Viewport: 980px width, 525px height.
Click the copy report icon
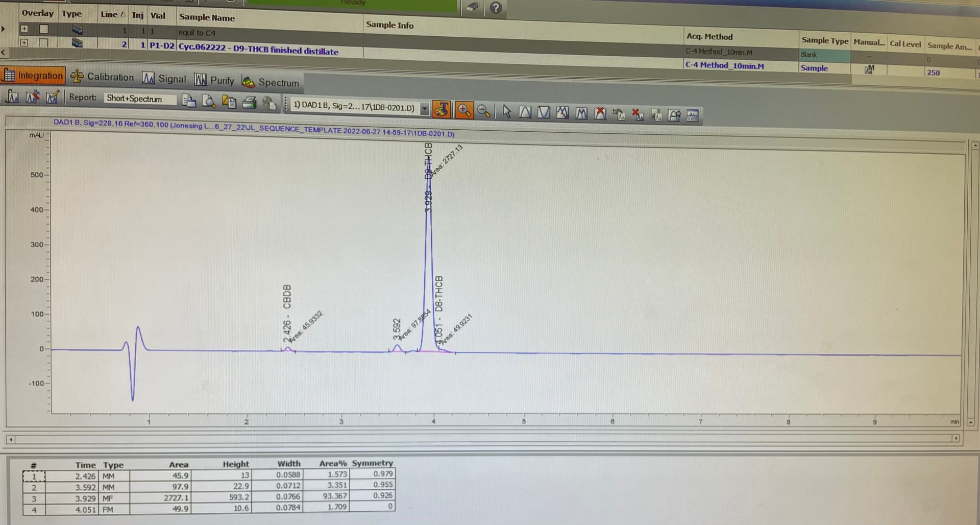[x=229, y=102]
